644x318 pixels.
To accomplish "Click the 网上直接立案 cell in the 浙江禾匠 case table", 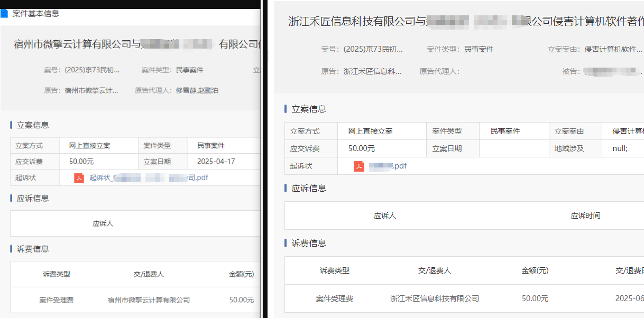I will [x=382, y=131].
